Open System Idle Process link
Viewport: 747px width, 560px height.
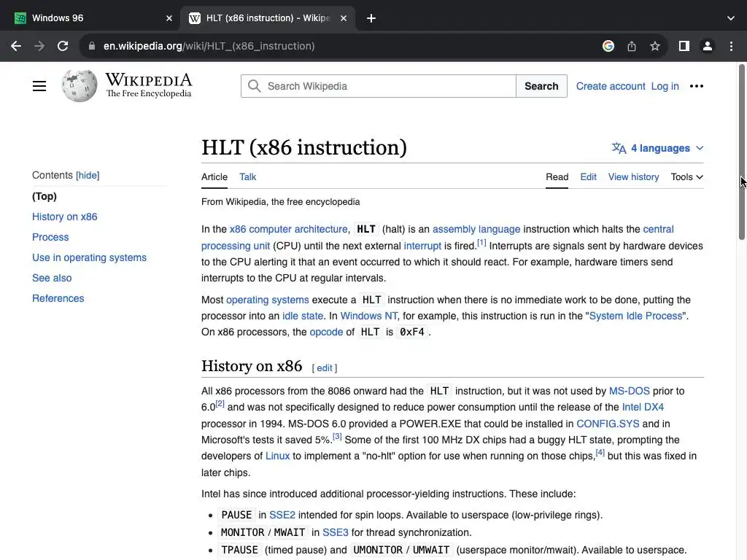[x=635, y=316]
